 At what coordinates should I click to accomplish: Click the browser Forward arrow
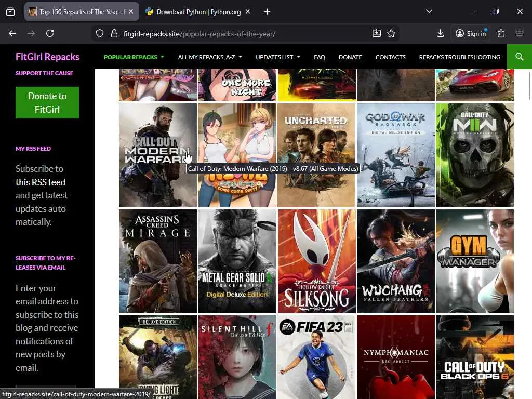pyautogui.click(x=31, y=33)
